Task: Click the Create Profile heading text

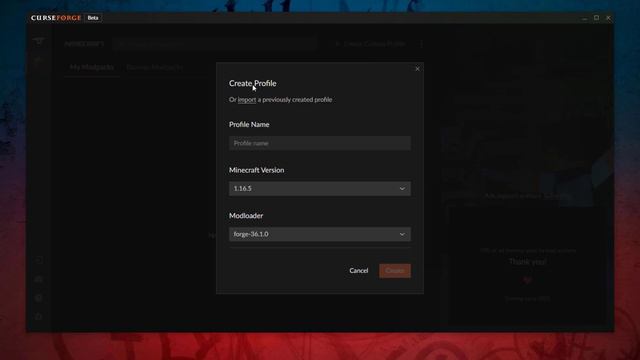Action: [x=253, y=83]
